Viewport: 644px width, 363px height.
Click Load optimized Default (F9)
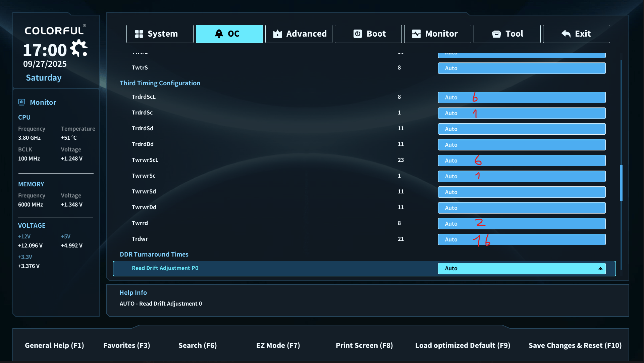(x=463, y=346)
